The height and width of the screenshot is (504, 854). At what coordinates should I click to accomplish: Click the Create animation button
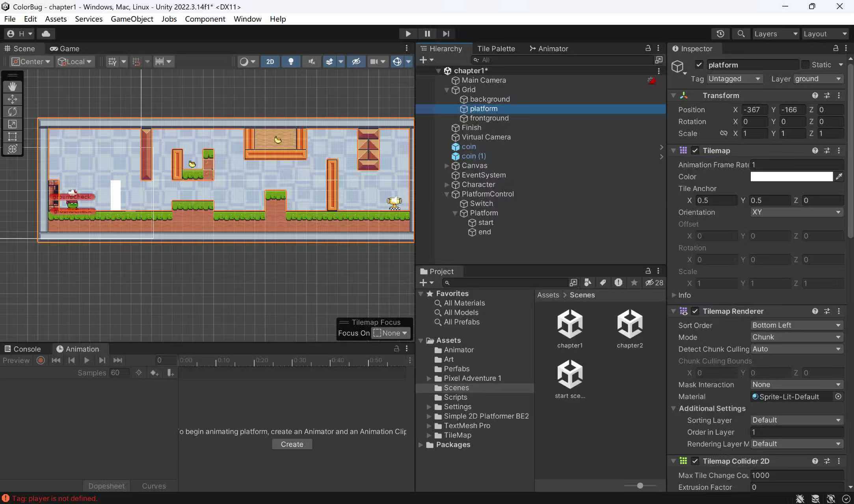pyautogui.click(x=292, y=444)
